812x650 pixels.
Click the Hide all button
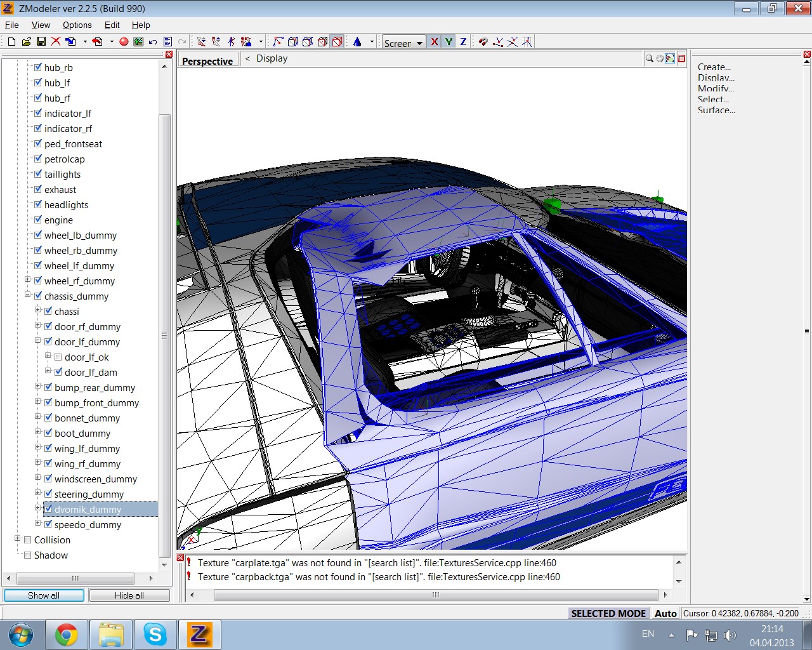(129, 595)
